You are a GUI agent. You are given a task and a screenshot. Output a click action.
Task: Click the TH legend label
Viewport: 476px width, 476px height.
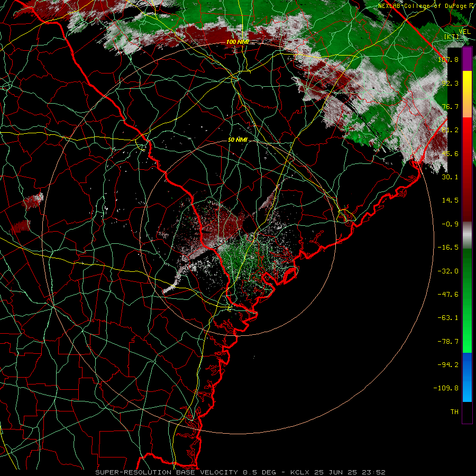[x=454, y=412]
